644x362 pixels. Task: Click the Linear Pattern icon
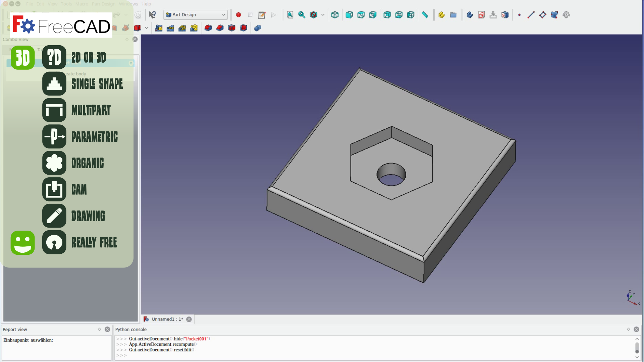[170, 28]
